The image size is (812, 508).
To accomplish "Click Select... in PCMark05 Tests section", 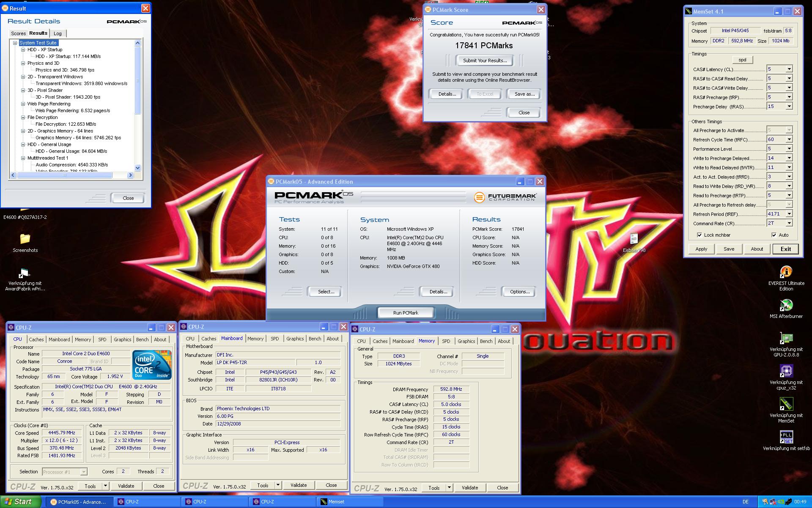I will point(326,292).
